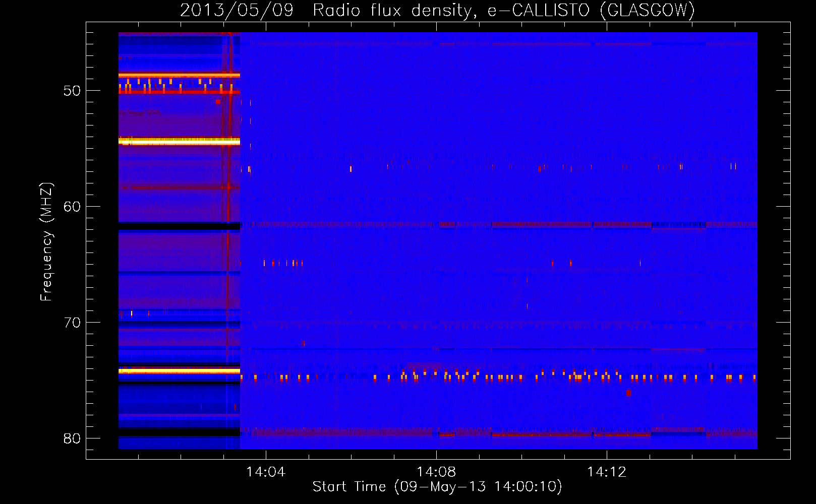Click the 60 frequency tick label
816x504 pixels.
72,207
